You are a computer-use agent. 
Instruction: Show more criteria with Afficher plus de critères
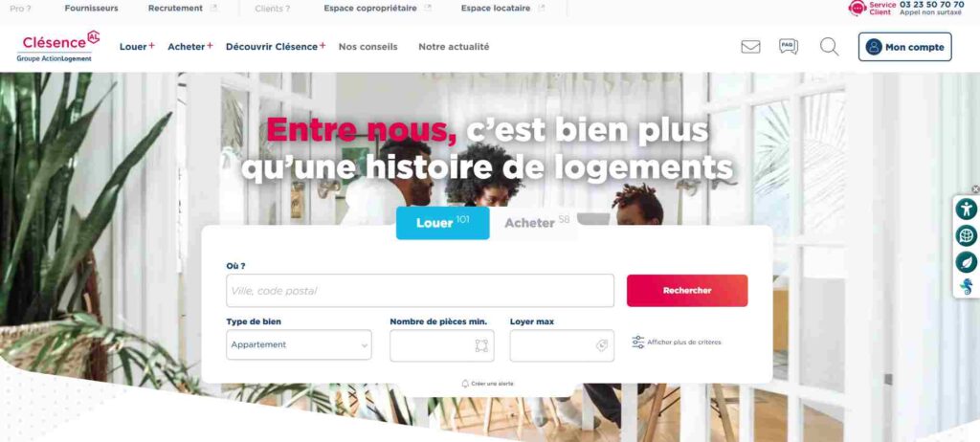click(677, 342)
